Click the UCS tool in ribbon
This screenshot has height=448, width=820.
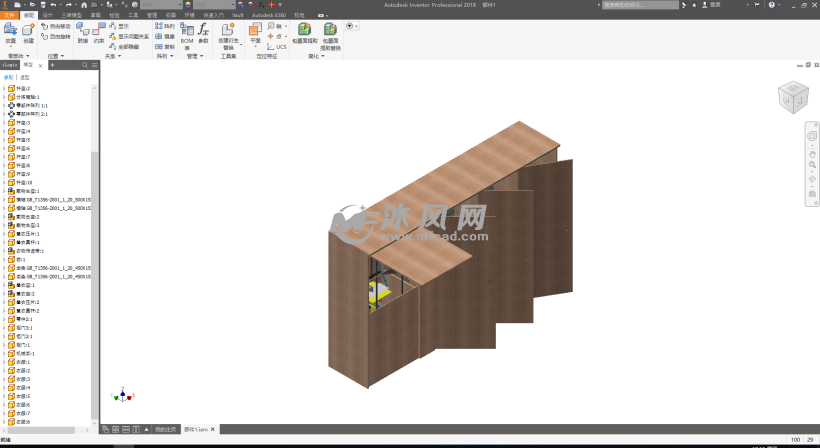[278, 46]
